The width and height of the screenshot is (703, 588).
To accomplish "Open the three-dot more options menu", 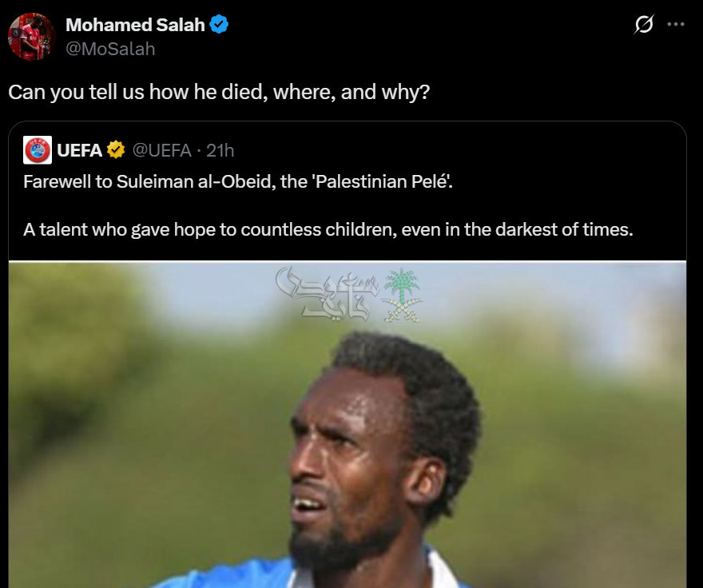I will (x=676, y=24).
